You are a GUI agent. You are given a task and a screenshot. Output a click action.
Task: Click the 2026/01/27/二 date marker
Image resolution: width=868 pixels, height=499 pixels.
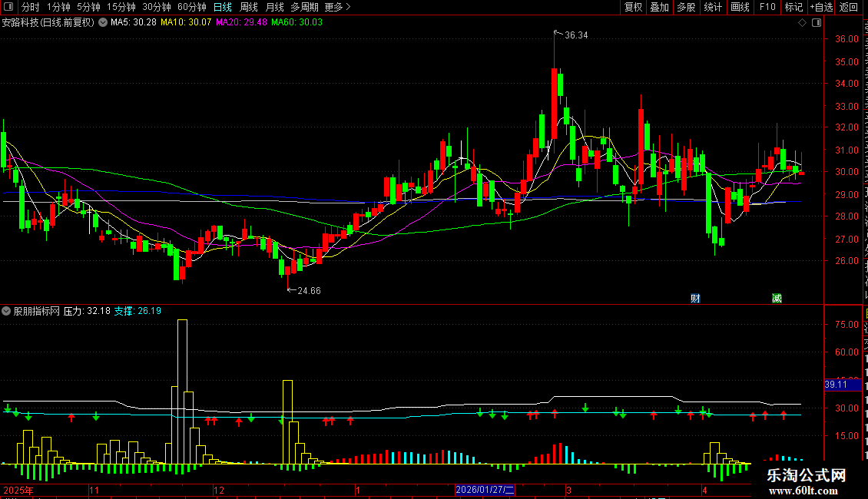[485, 490]
